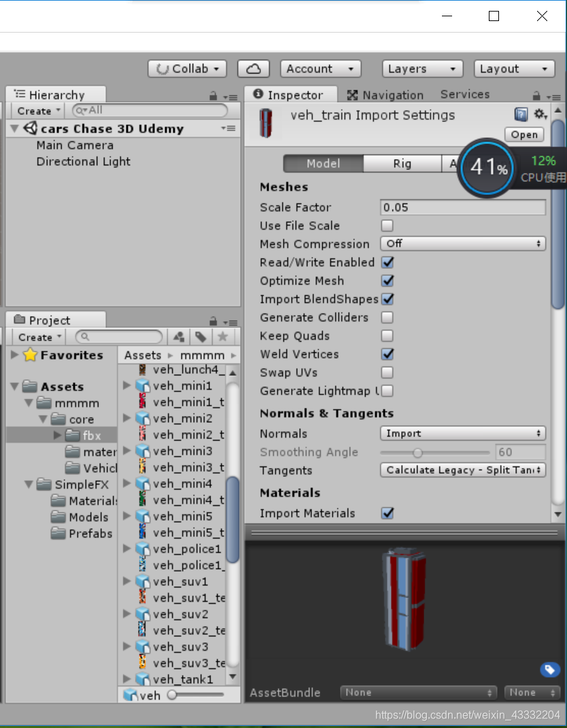Click the Hierarchy search field

click(150, 111)
